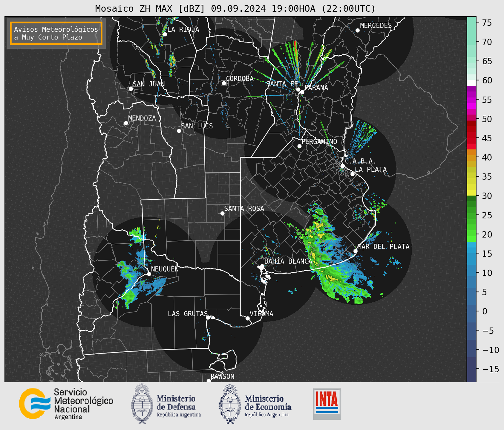Click the magenta 55 dBZ color band

coord(471,100)
